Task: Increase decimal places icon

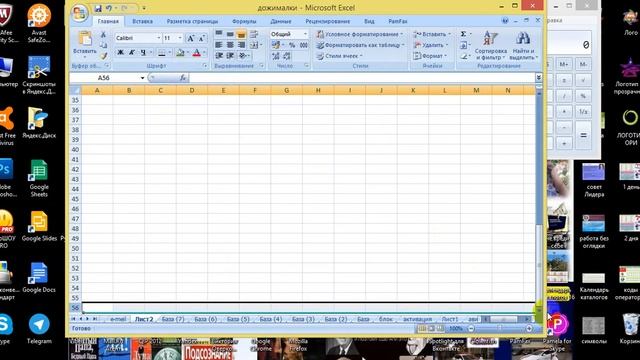Action: click(x=276, y=56)
